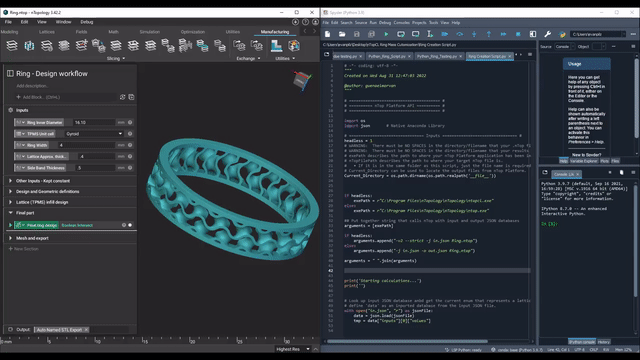Switch to the Lattices ribbon tab
Viewport: 640px width, 360px height.
tap(47, 32)
